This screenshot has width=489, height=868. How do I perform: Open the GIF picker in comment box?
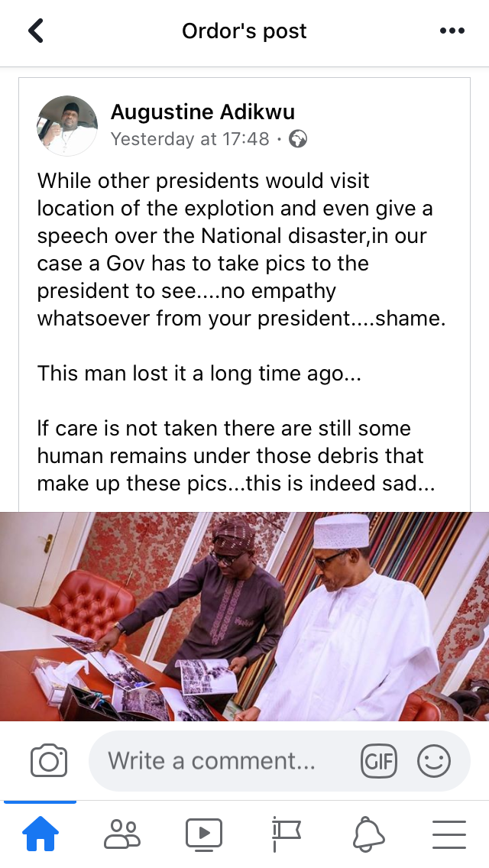[379, 761]
